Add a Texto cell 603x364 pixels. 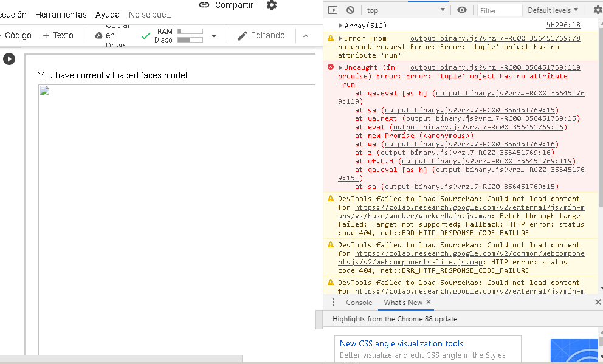pos(58,35)
